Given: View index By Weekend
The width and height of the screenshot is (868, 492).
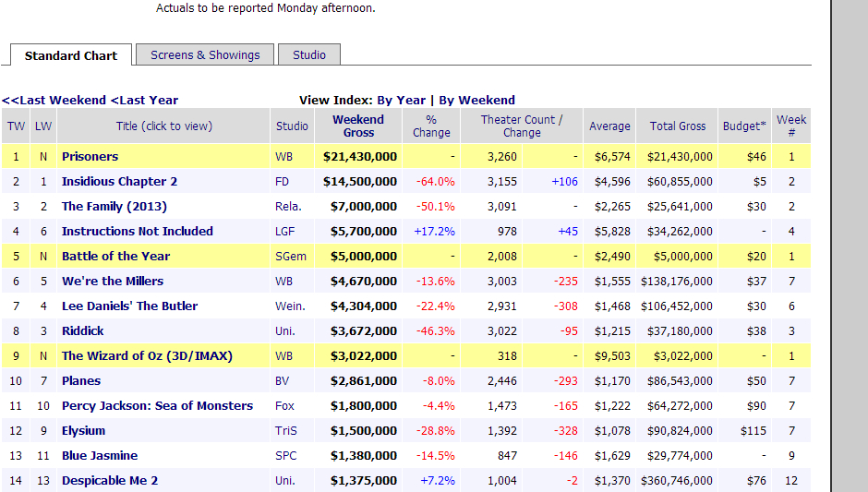Looking at the screenshot, I should [x=476, y=101].
